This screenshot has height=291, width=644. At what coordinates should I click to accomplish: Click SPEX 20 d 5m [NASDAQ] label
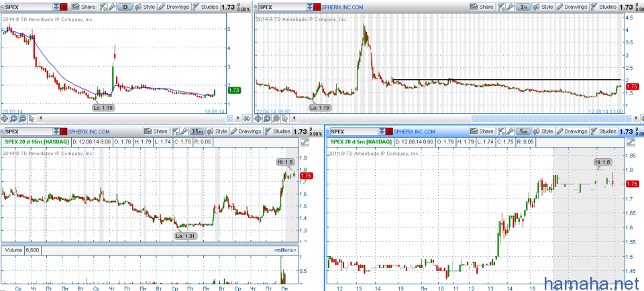pyautogui.click(x=360, y=141)
